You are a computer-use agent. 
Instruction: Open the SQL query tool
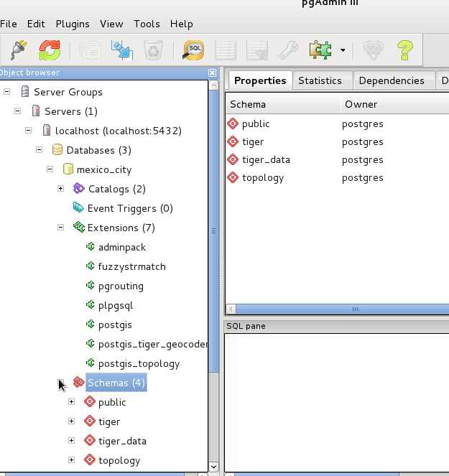tap(193, 50)
